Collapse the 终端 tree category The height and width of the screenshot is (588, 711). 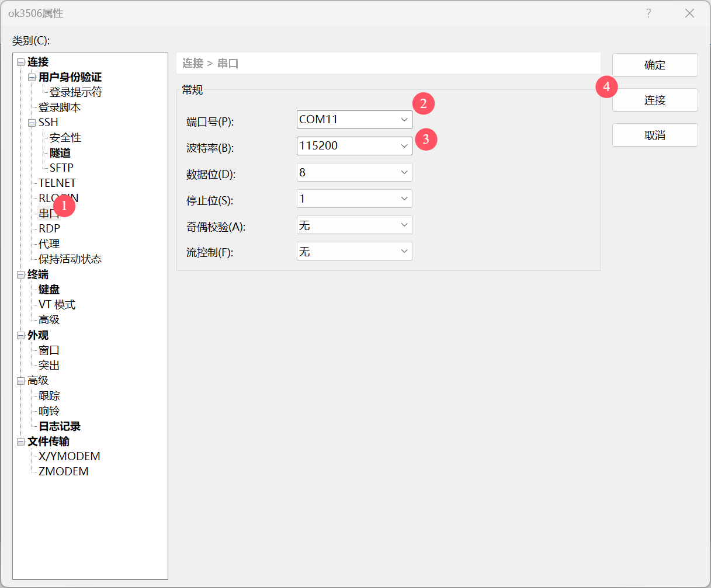[21, 274]
